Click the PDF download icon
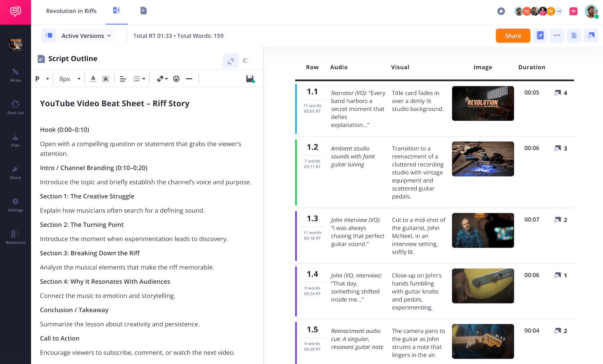This screenshot has width=603, height=364. point(574,35)
